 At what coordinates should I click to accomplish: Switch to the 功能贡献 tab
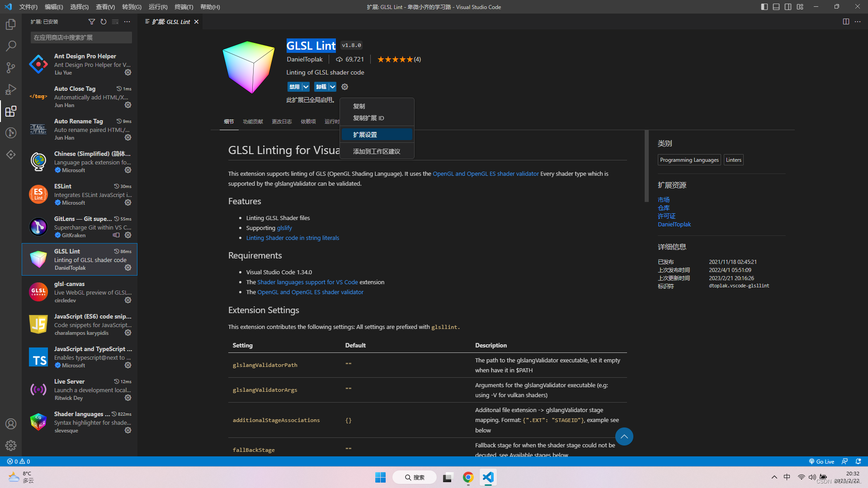pos(253,122)
